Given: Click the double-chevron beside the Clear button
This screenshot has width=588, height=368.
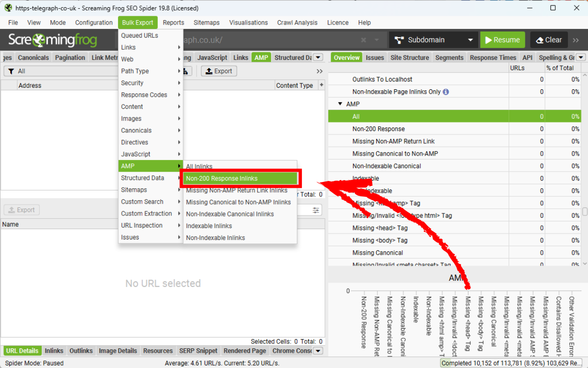Looking at the screenshot, I should coord(577,40).
